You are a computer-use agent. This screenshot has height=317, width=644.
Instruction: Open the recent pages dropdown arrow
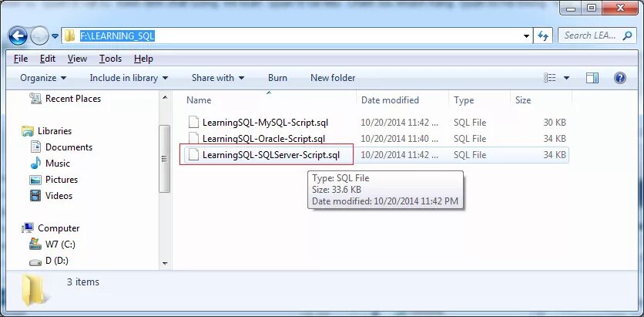55,36
